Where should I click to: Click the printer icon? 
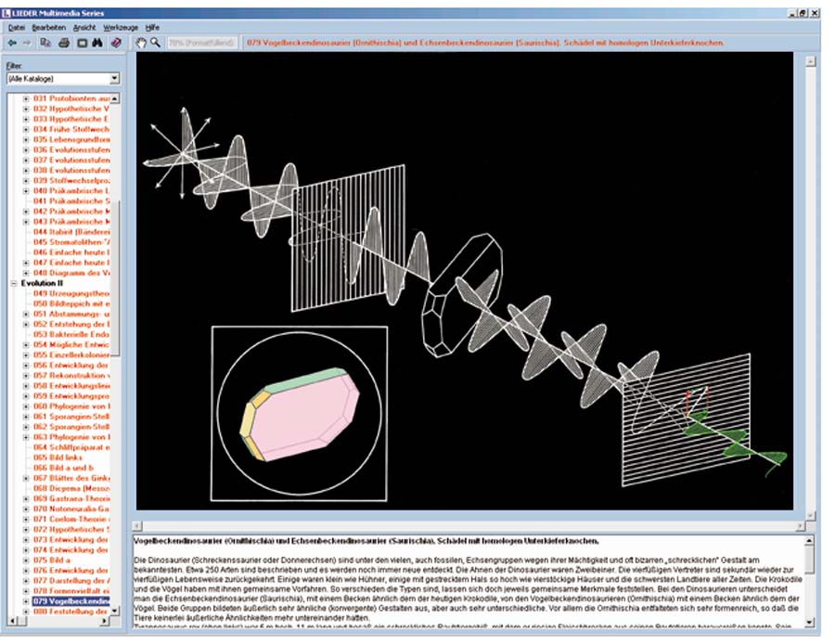pyautogui.click(x=63, y=43)
